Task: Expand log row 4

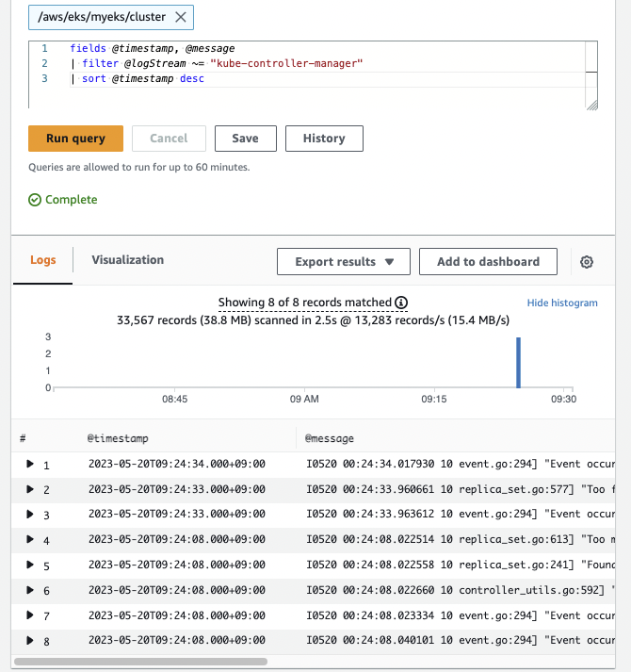Action: [x=29, y=539]
